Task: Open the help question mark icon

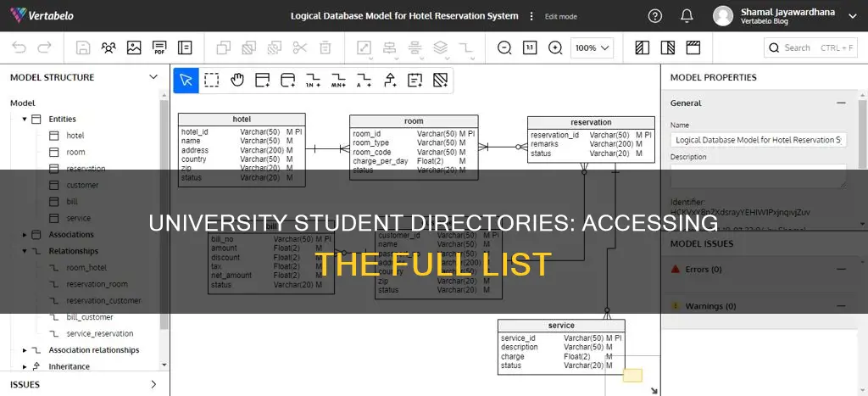Action: [x=655, y=16]
